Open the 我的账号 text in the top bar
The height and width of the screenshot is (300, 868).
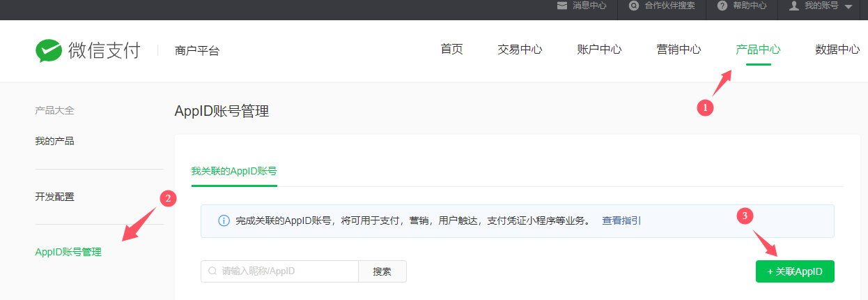click(x=821, y=6)
